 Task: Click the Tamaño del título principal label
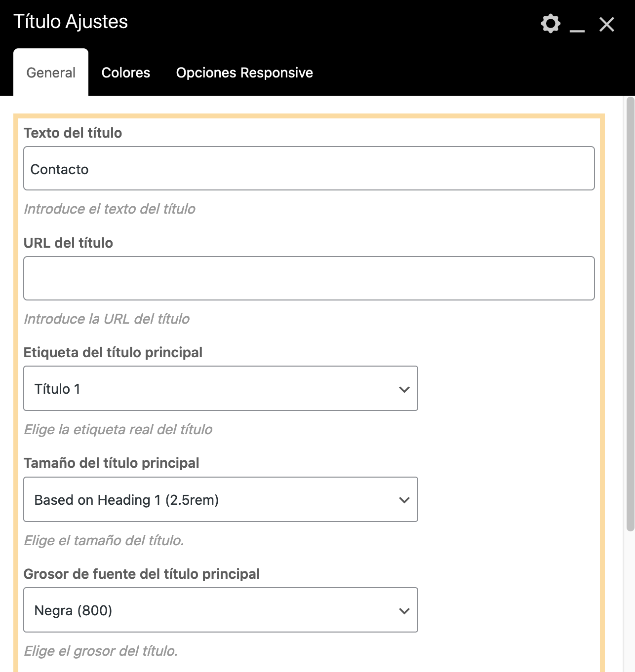point(111,463)
